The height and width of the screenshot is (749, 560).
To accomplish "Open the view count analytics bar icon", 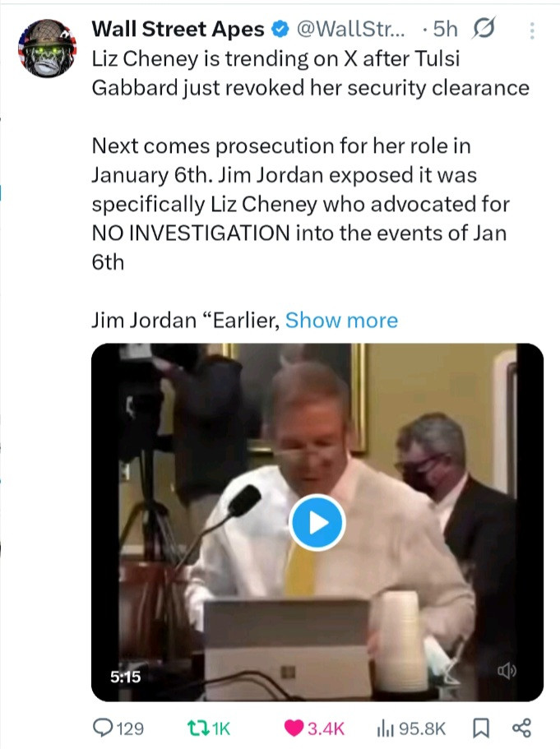I will [382, 728].
